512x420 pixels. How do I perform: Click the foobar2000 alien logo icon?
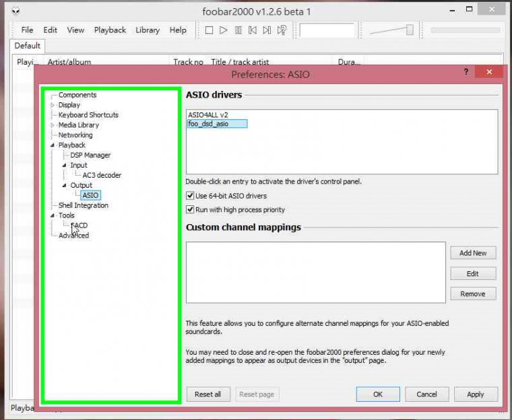click(x=15, y=11)
